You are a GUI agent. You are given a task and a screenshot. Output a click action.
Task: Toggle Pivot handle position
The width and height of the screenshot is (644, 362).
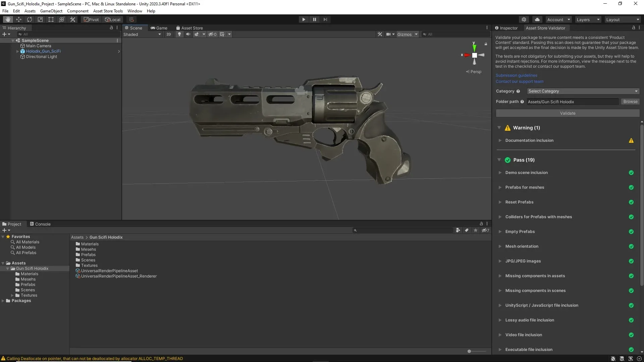coord(91,19)
